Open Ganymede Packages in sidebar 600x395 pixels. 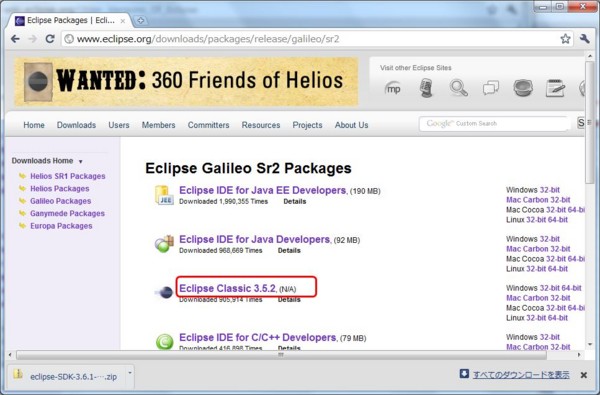click(x=67, y=214)
